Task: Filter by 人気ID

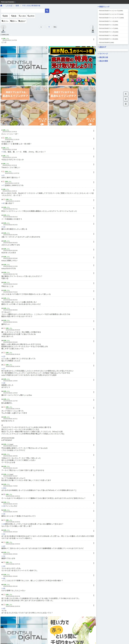Action: (x=22, y=16)
